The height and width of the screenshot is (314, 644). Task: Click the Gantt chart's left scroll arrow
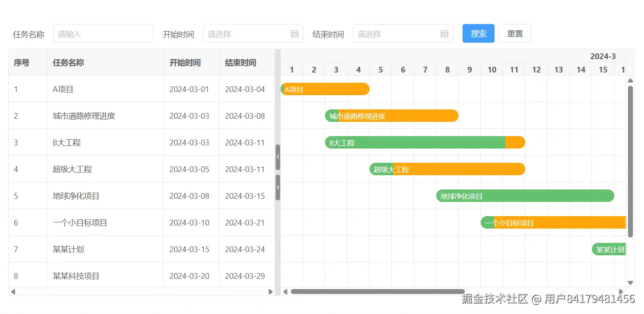pyautogui.click(x=285, y=292)
